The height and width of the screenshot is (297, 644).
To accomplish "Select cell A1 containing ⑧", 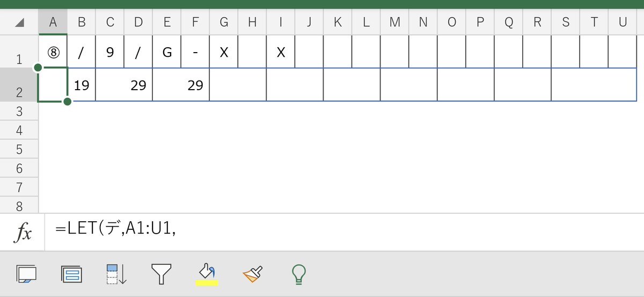I will [53, 52].
